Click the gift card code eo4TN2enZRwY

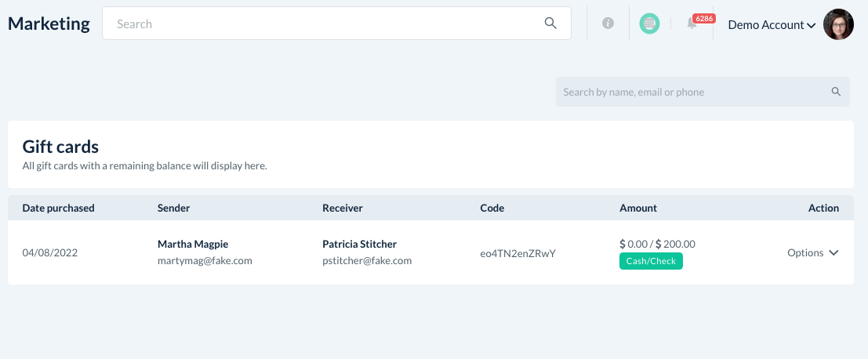pyautogui.click(x=518, y=253)
